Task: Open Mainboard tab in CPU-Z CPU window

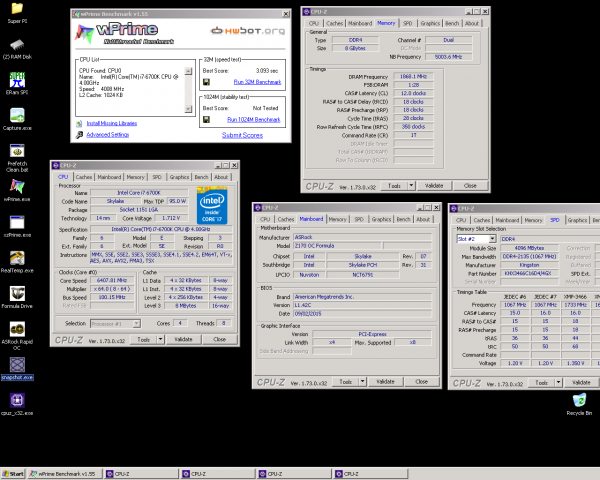Action: 109,177
